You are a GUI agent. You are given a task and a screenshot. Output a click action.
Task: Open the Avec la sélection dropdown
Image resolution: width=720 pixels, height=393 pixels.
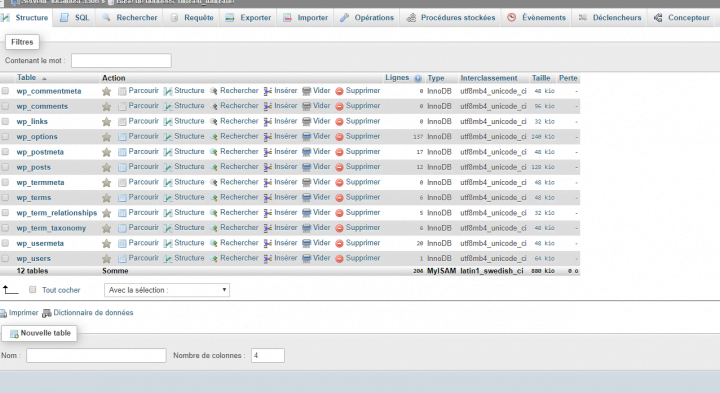coord(167,290)
